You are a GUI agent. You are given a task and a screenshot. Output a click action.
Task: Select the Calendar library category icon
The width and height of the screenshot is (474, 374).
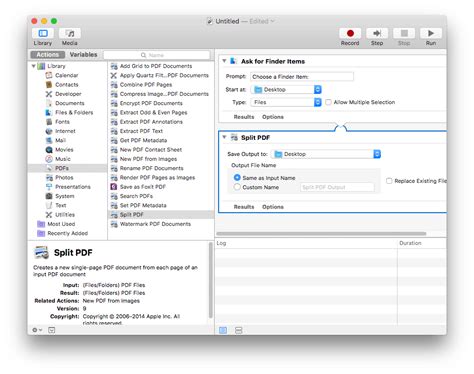tap(49, 75)
